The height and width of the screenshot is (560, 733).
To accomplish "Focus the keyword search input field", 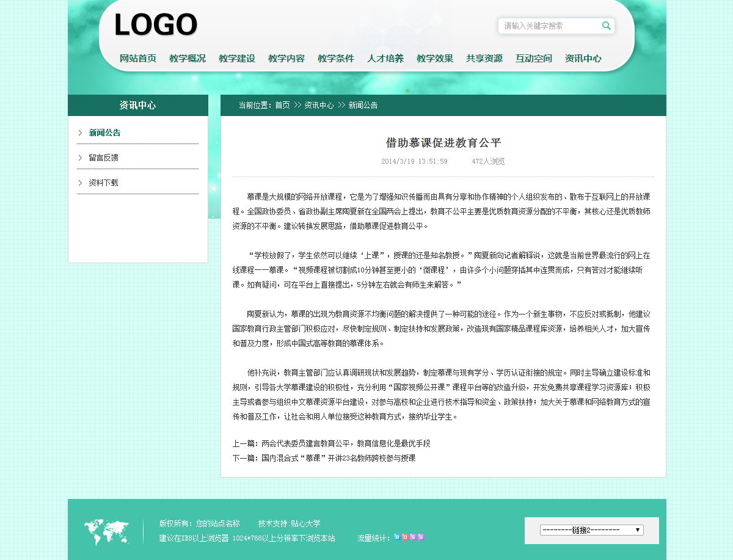I will click(x=550, y=26).
